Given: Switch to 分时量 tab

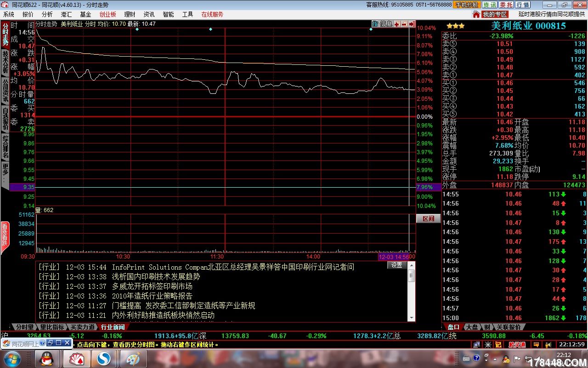Looking at the screenshot, I should click(x=24, y=327).
